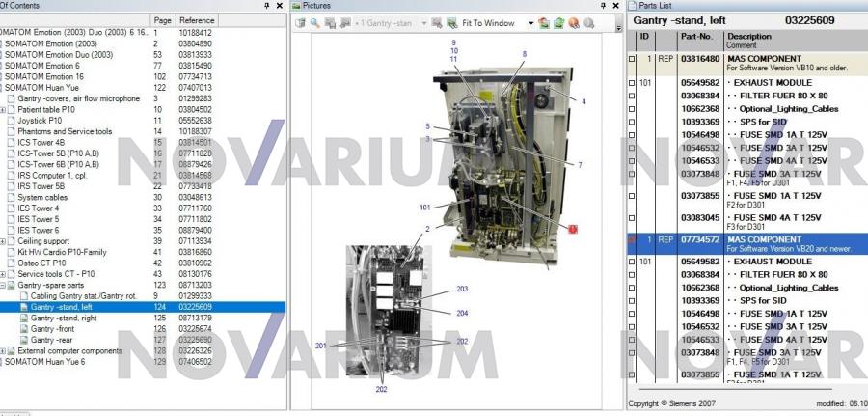
Task: Click the toolbar overflow arrow in Pictures panel
Action: pos(618,27)
